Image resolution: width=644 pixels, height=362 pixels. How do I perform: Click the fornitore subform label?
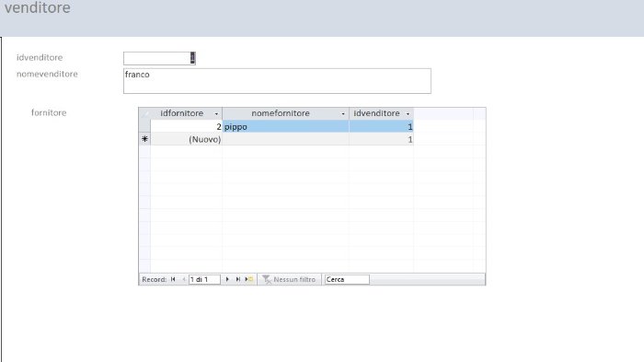tap(49, 112)
